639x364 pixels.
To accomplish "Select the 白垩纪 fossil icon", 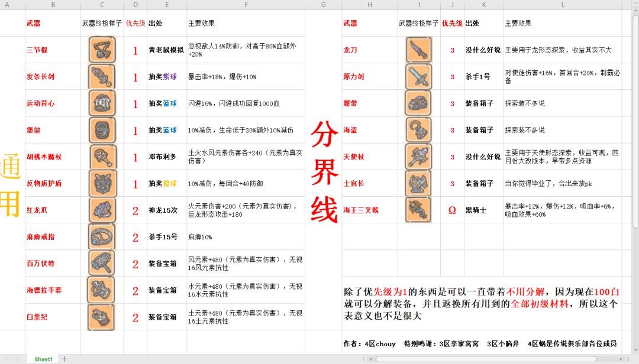I will tap(102, 317).
